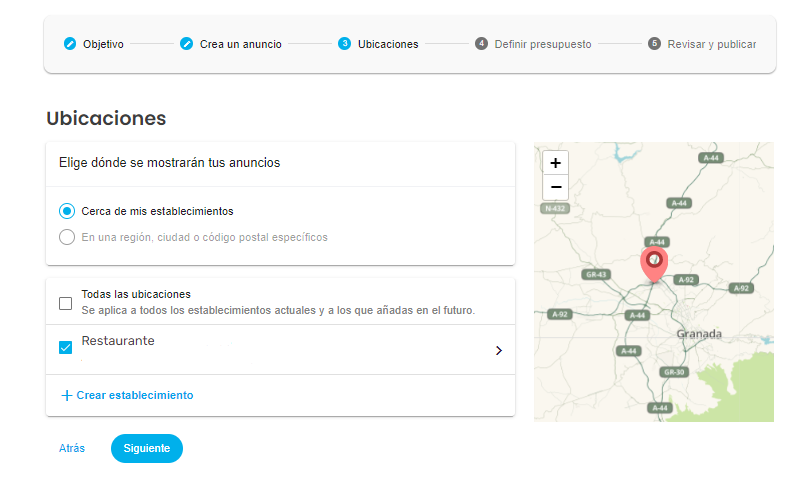Click the Crea un anuncio pencil icon
This screenshot has height=490, width=787.
(x=186, y=44)
